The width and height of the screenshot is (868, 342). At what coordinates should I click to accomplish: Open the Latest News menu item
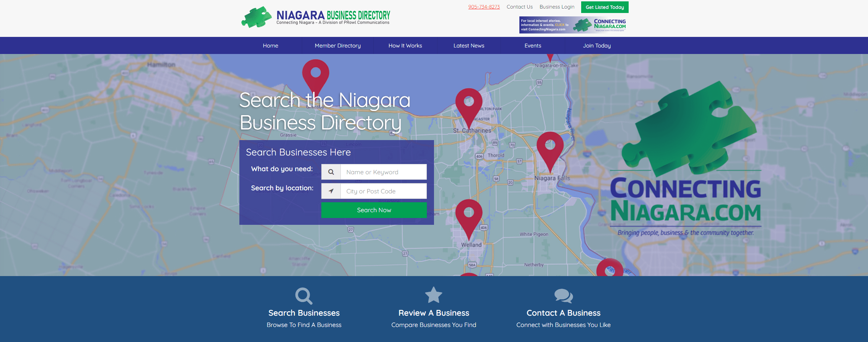tap(469, 45)
